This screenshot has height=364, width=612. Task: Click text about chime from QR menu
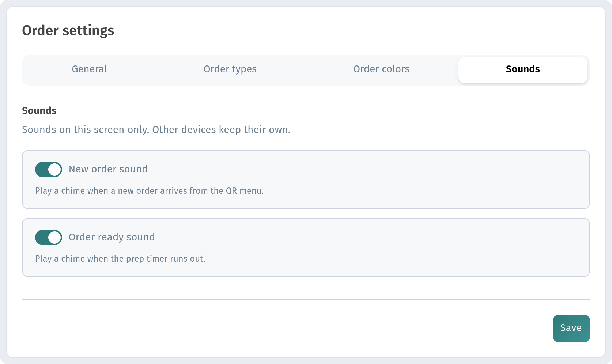pos(149,191)
